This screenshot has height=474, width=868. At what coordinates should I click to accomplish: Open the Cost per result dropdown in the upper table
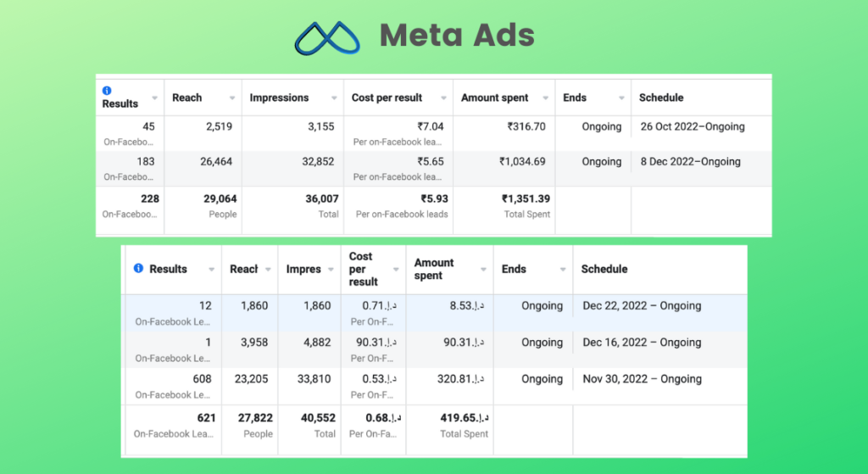(443, 98)
